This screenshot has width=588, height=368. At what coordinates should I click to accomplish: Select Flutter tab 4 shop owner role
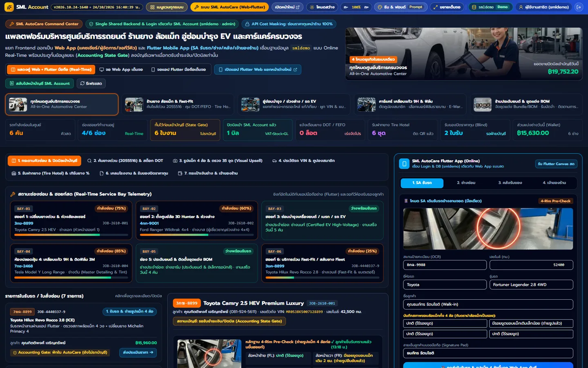tap(554, 183)
